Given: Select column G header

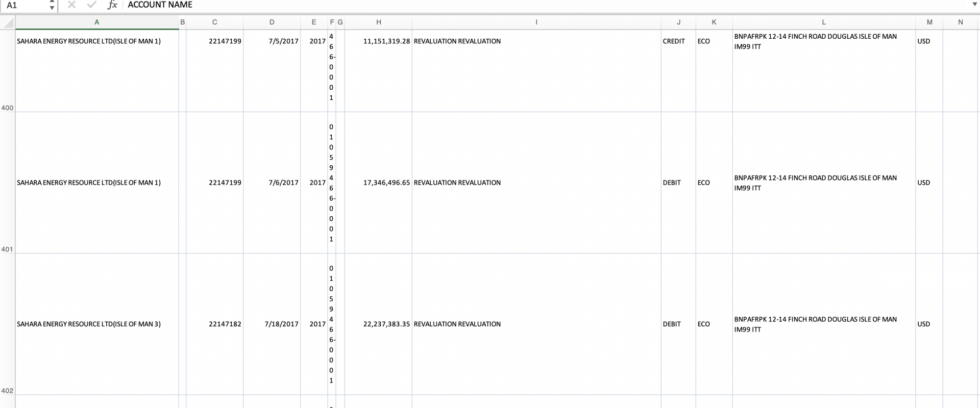Looking at the screenshot, I should point(340,22).
